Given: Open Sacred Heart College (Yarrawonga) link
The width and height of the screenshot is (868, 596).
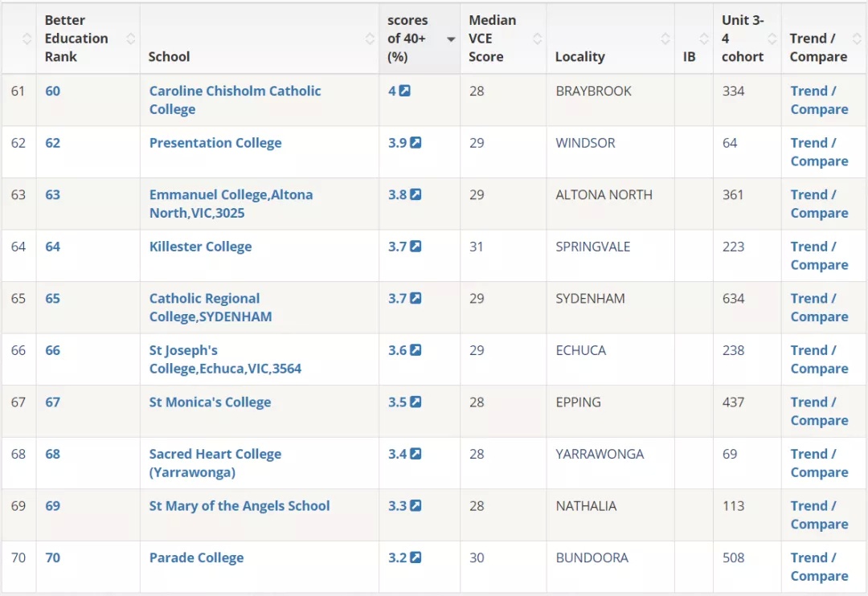Looking at the screenshot, I should (x=215, y=463).
